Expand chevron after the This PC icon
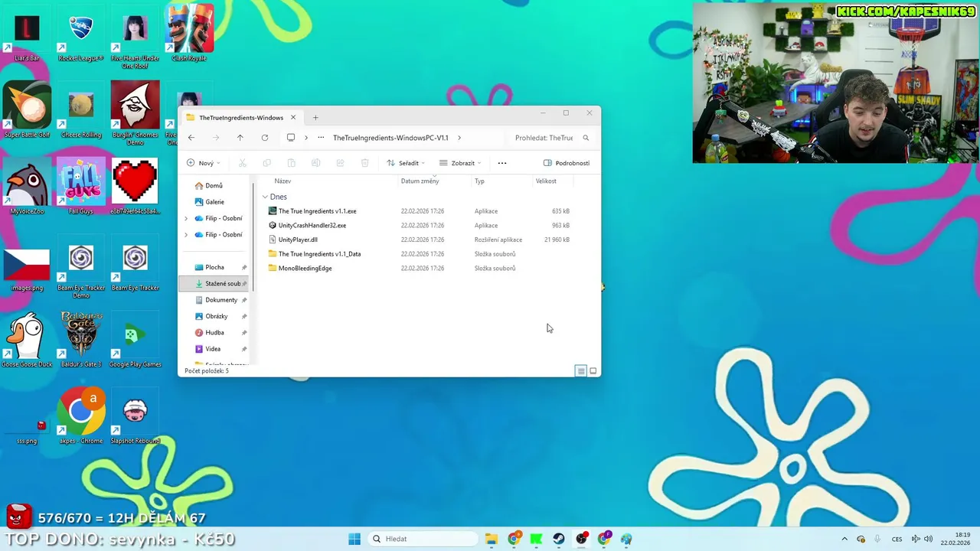980x551 pixels. click(306, 138)
